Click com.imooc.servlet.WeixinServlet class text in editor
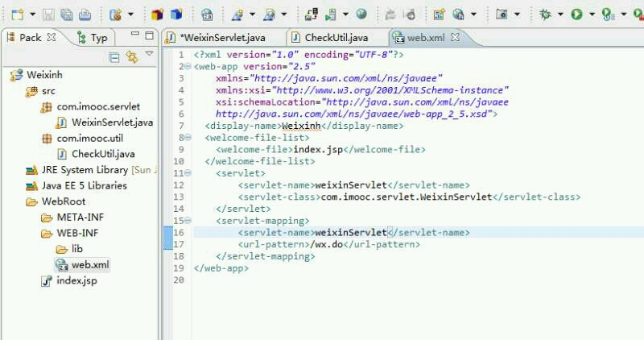Viewport: 644px width, 340px height. point(407,197)
